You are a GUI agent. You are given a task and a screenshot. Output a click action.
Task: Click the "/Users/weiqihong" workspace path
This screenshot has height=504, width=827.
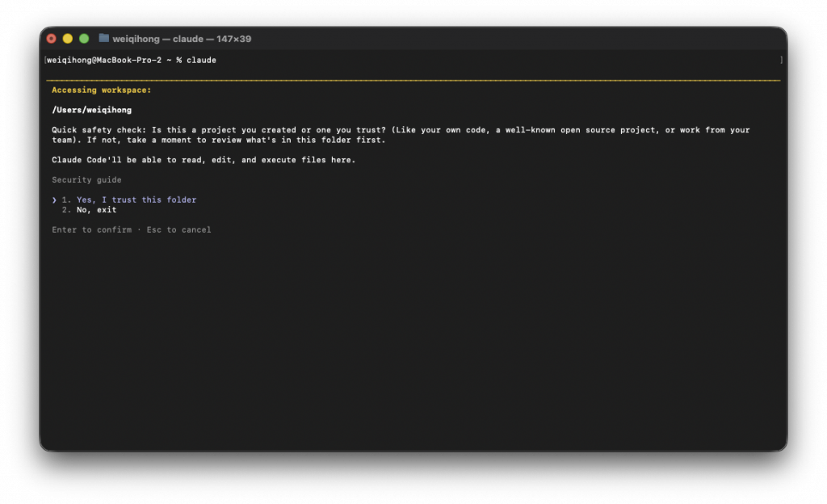point(92,110)
